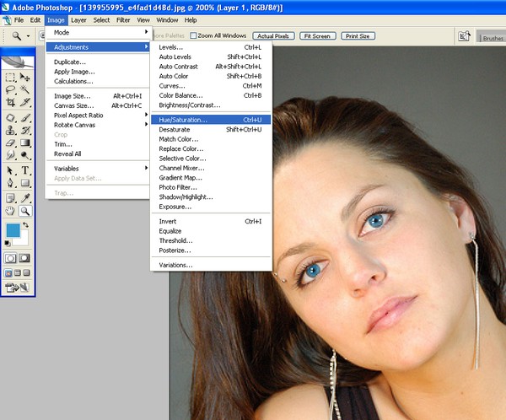Screen dimensions: 506x420
Task: Select the Eyedropper tool
Action: [25, 197]
